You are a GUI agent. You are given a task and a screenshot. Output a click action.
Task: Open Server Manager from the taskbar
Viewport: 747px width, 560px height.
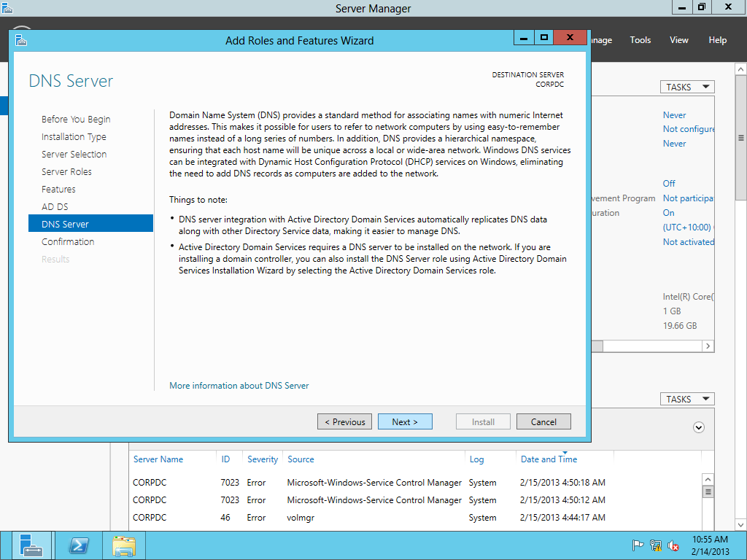pyautogui.click(x=32, y=545)
